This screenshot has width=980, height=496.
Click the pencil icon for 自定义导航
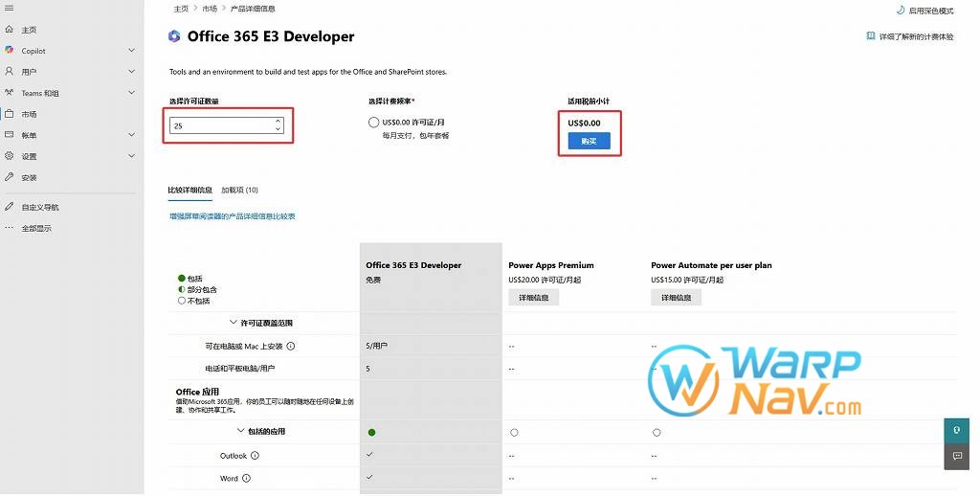point(9,207)
